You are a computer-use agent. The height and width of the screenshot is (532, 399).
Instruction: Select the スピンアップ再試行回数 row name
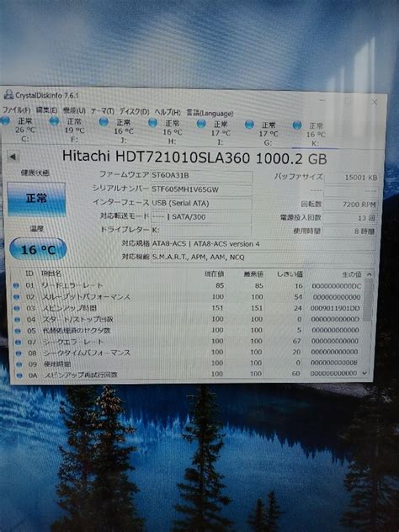81,375
